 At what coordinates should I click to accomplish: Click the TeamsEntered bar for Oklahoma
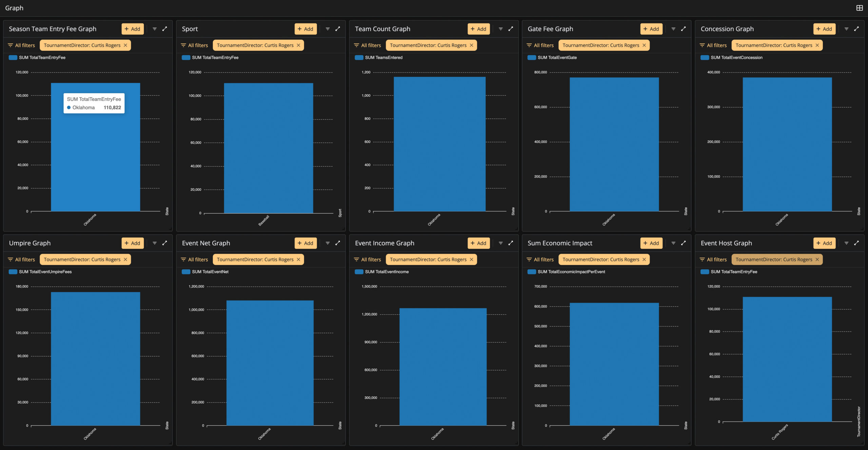click(x=439, y=144)
